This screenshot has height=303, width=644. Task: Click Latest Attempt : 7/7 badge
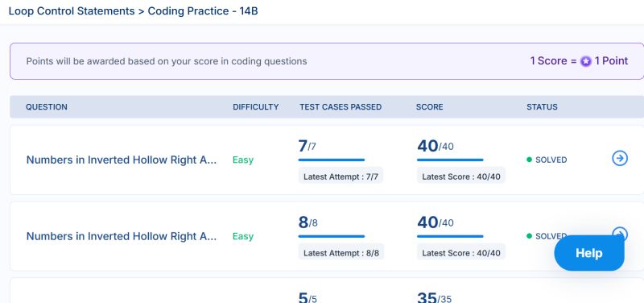click(x=341, y=176)
